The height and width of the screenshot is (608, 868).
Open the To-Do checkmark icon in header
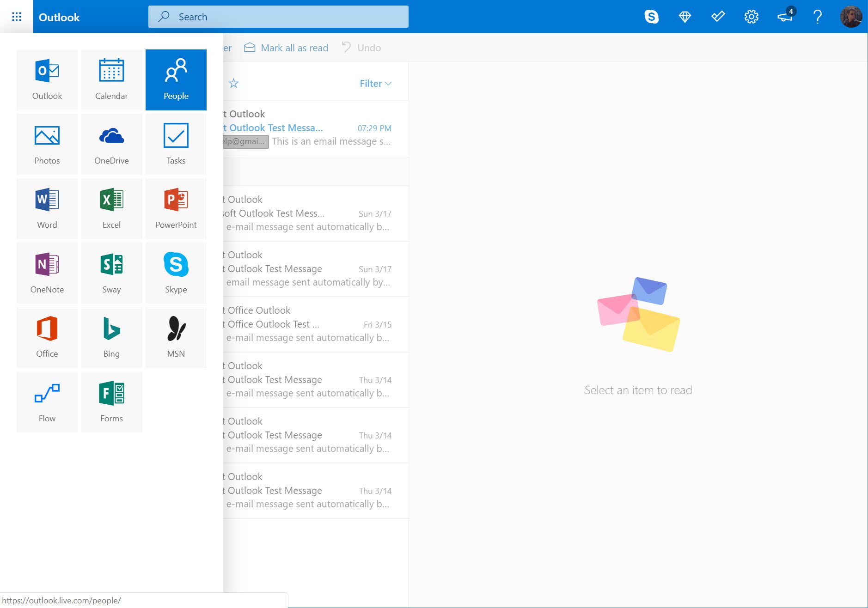[718, 17]
